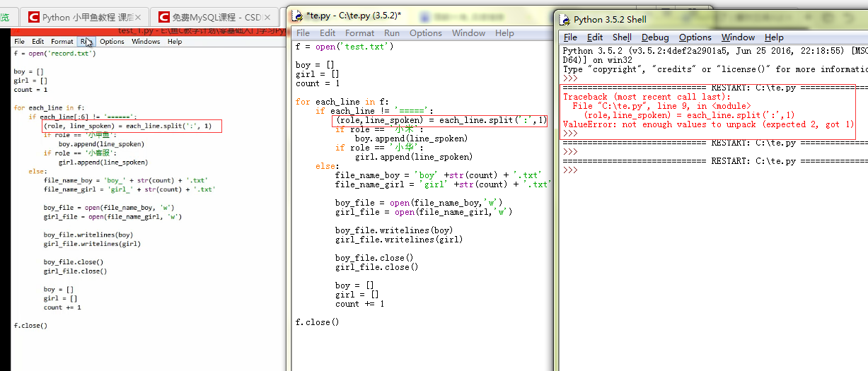
Task: Open the Debug menu in Python Shell
Action: click(655, 37)
